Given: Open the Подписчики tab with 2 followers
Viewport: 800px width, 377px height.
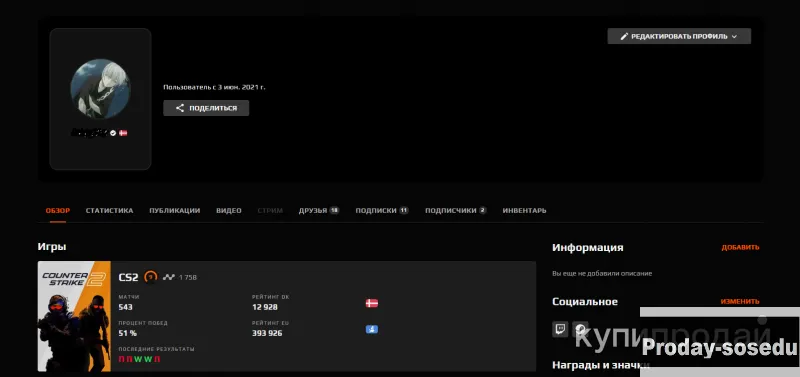Looking at the screenshot, I should click(x=456, y=211).
